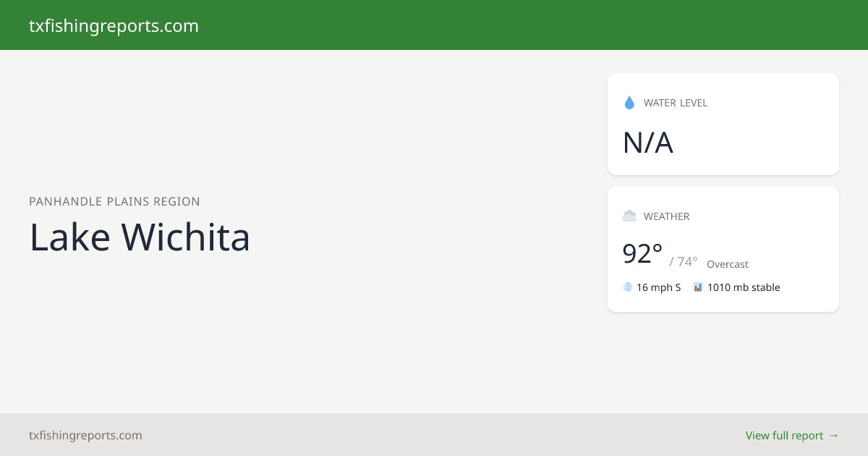Image resolution: width=868 pixels, height=456 pixels.
Task: Click the 74° low temperature reading
Action: pos(684,262)
